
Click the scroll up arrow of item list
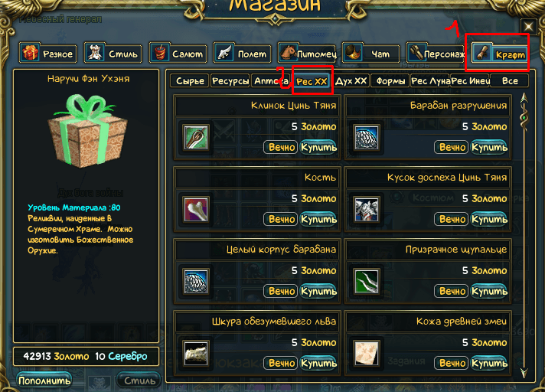point(524,98)
